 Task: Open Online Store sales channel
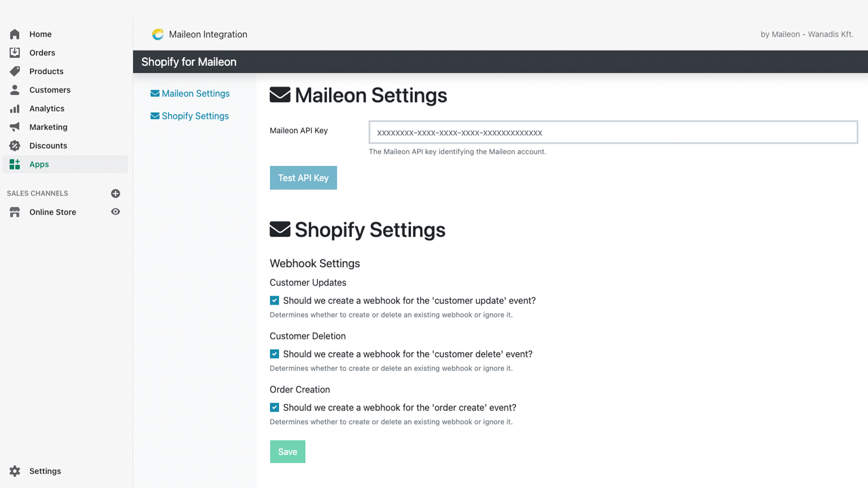53,212
